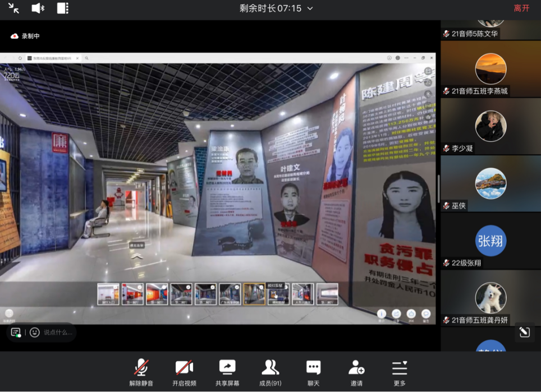Expand the 更多 more options menu

coord(400,372)
